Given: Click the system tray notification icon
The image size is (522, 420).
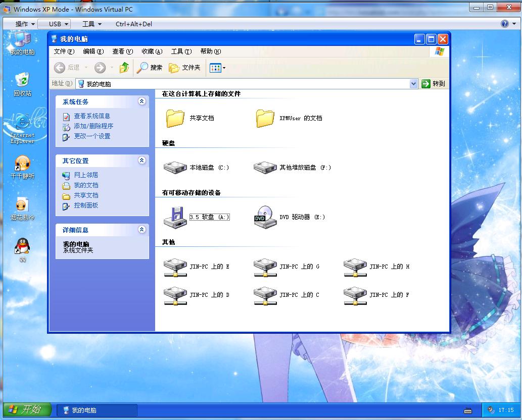Looking at the screenshot, I should pos(490,410).
